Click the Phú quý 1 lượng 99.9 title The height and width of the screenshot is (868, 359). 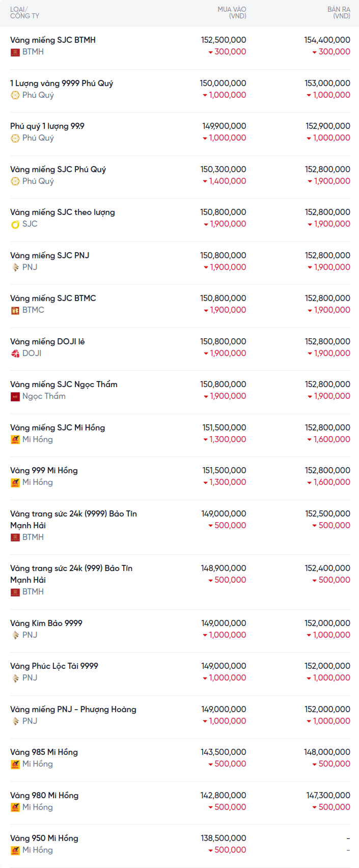[47, 126]
